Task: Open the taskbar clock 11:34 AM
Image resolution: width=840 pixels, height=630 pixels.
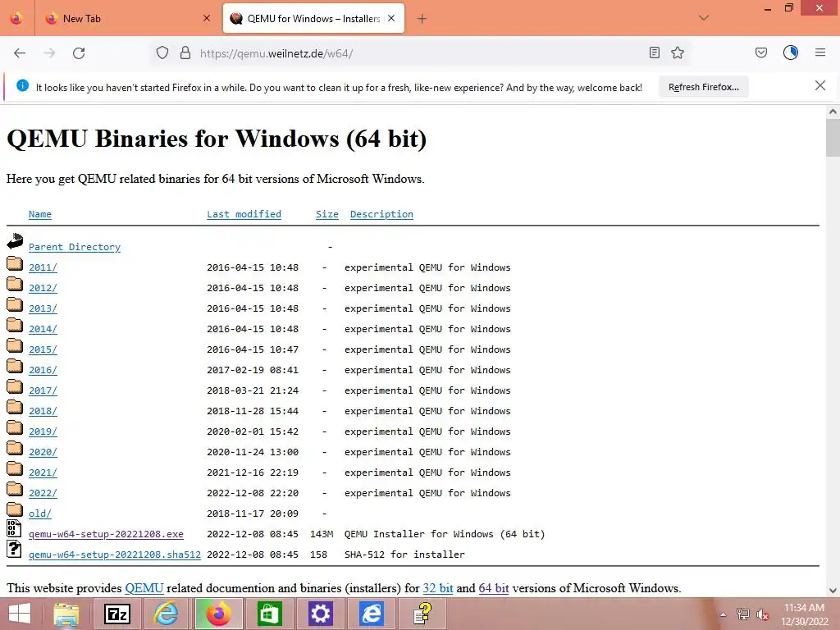Action: (805, 614)
